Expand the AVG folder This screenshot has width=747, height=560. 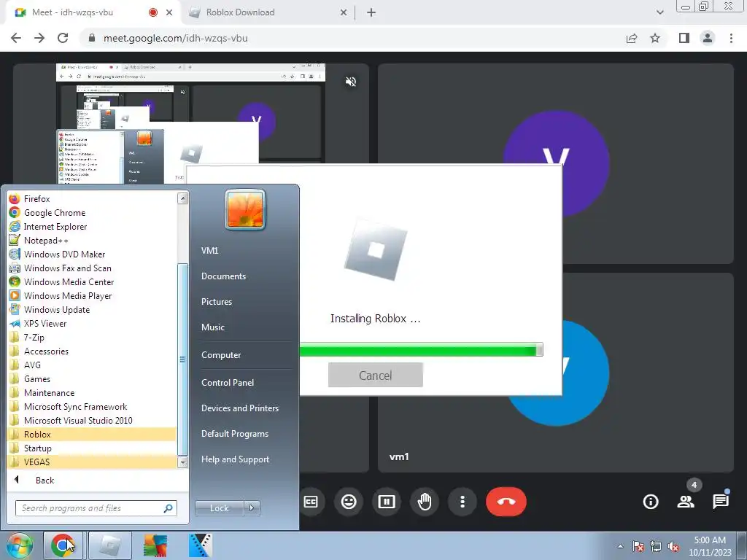pos(32,365)
